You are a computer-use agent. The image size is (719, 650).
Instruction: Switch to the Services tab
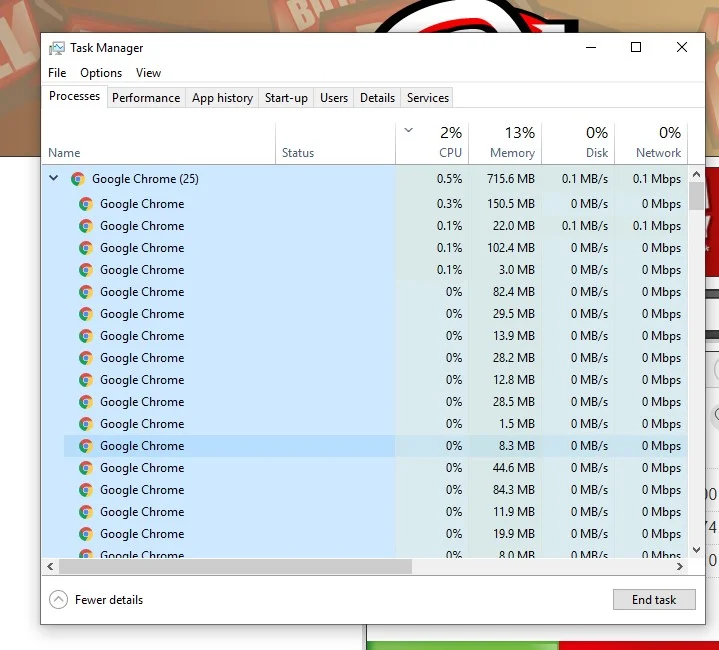tap(428, 98)
